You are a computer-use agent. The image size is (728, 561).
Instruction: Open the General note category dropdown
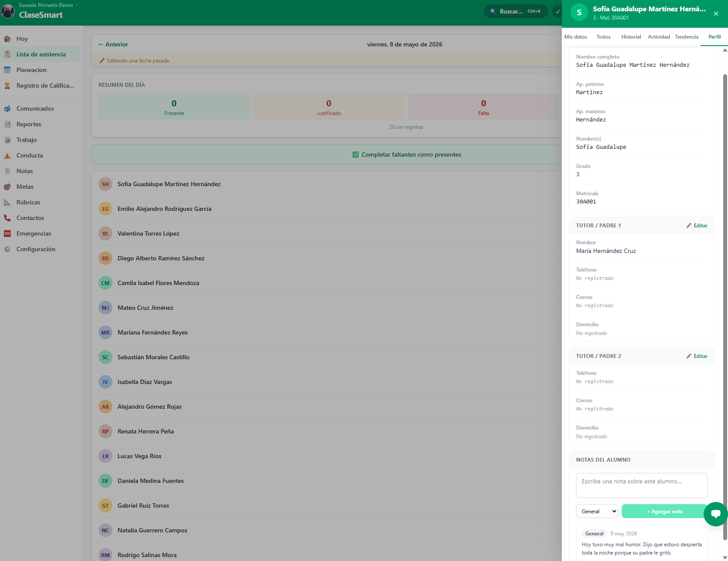pyautogui.click(x=597, y=511)
